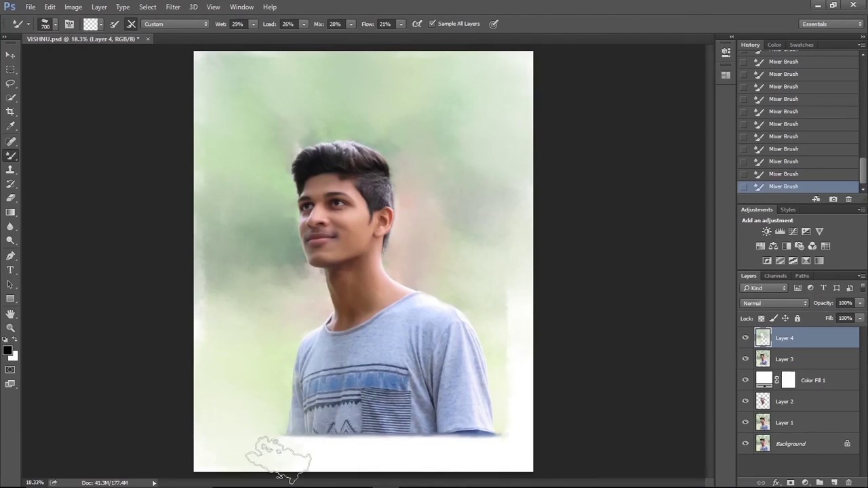Close the VISHNU.psd document tab
The height and width of the screenshot is (488, 868).
[x=148, y=39]
